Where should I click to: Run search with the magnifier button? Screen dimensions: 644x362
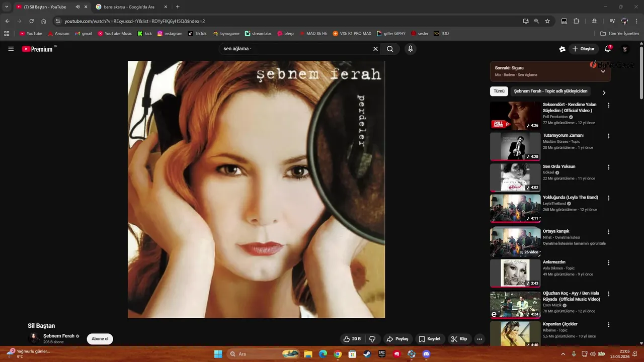click(x=390, y=49)
